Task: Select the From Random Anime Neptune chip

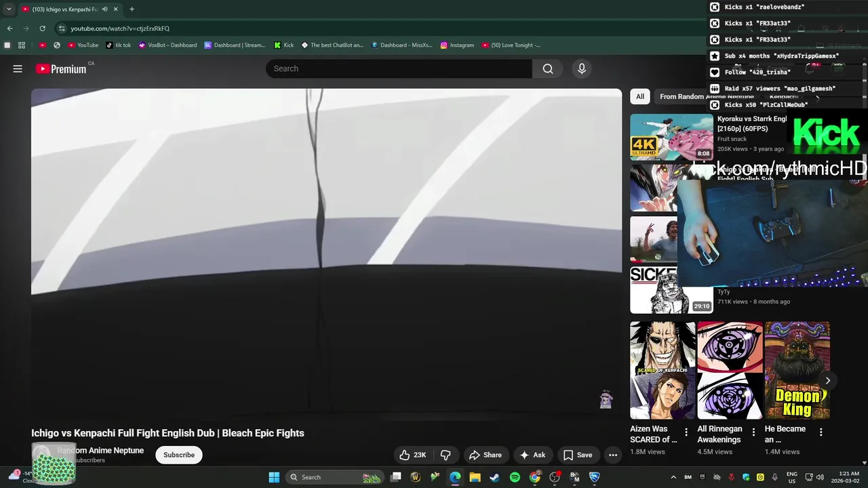Action: click(x=707, y=96)
